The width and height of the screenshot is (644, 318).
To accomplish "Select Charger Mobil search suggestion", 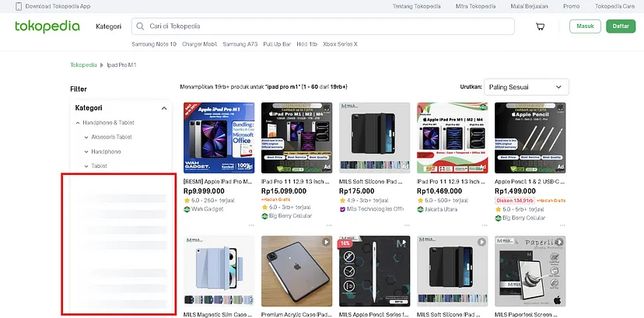I will point(200,44).
